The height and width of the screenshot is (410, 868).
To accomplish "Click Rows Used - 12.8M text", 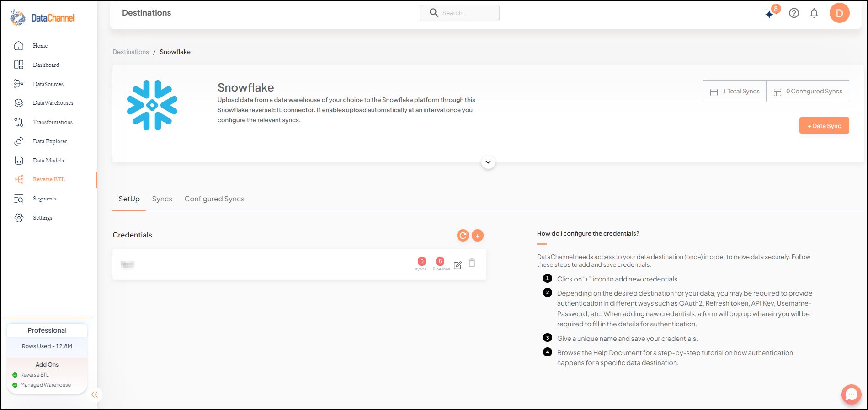I will [47, 346].
